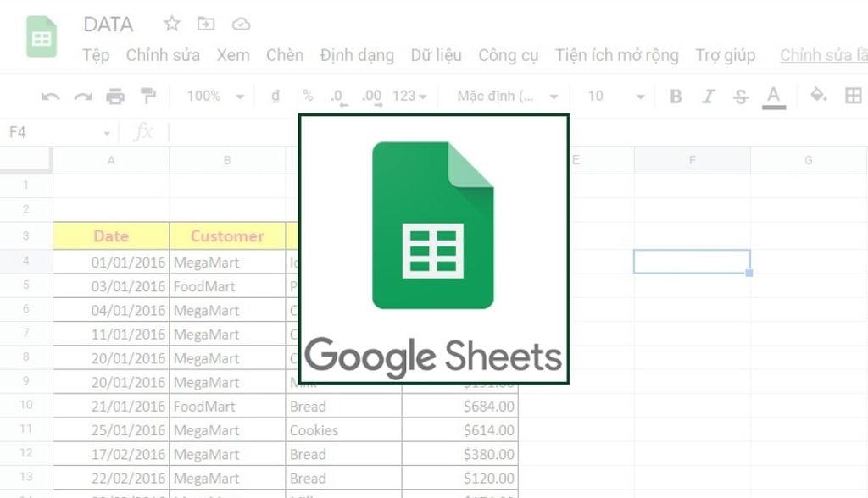Select column F header
This screenshot has height=498, width=868.
(x=692, y=160)
